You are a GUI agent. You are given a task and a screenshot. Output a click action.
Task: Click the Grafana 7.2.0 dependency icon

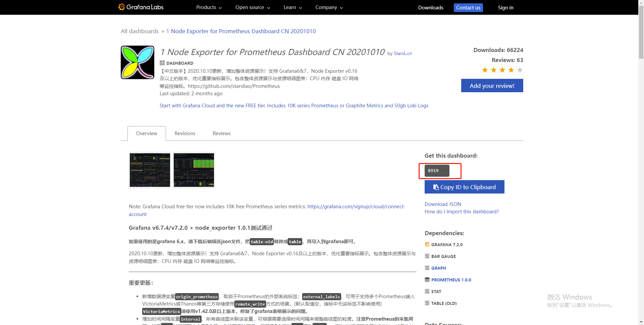pyautogui.click(x=427, y=245)
